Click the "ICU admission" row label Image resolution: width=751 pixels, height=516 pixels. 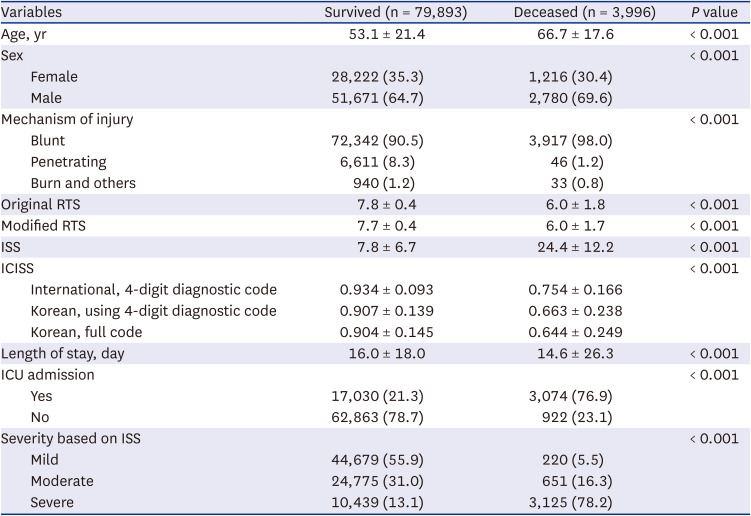48,375
